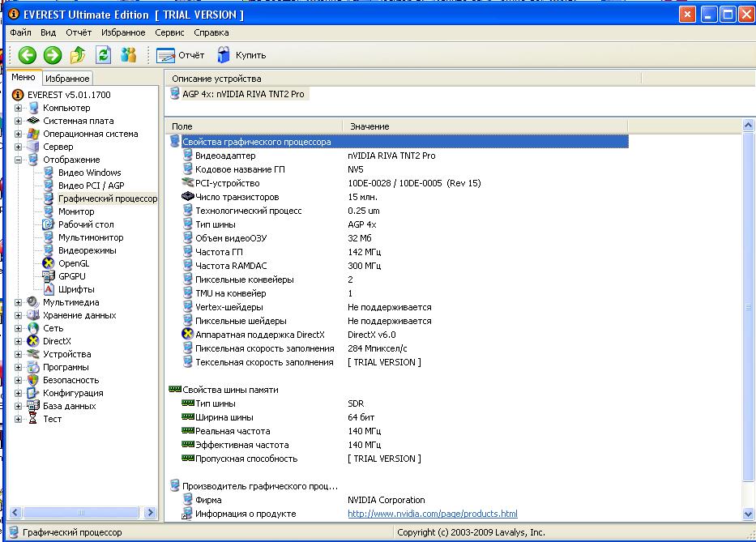Click the GPGPU icon in tree
The image size is (756, 542).
(49, 276)
